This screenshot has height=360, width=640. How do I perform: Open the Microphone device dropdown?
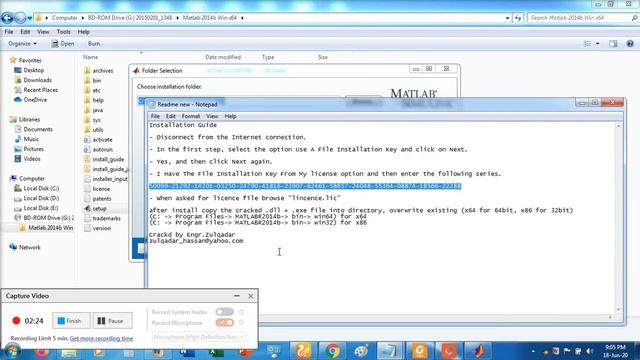(198, 337)
